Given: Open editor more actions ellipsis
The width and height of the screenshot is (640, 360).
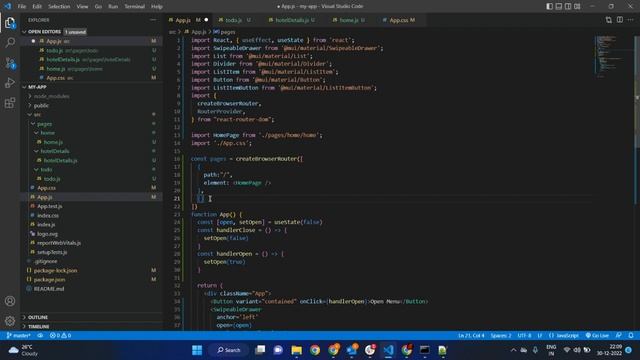Looking at the screenshot, I should (x=631, y=20).
